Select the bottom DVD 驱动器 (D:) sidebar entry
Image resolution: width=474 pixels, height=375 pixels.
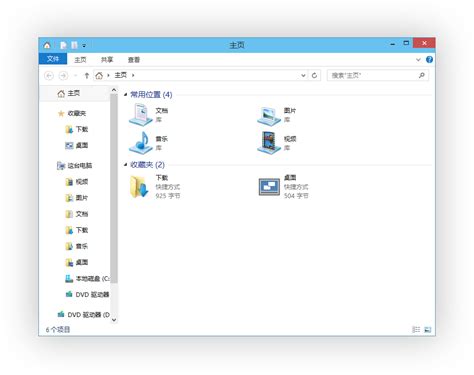(x=83, y=315)
